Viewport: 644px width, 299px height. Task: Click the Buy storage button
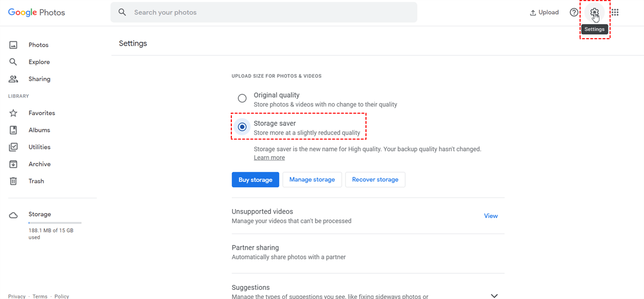pos(255,180)
